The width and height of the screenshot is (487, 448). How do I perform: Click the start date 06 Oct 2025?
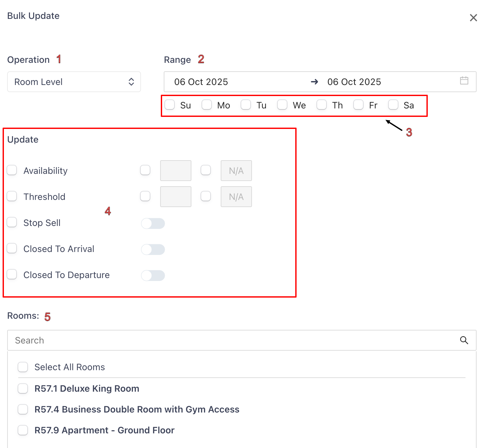click(x=201, y=82)
